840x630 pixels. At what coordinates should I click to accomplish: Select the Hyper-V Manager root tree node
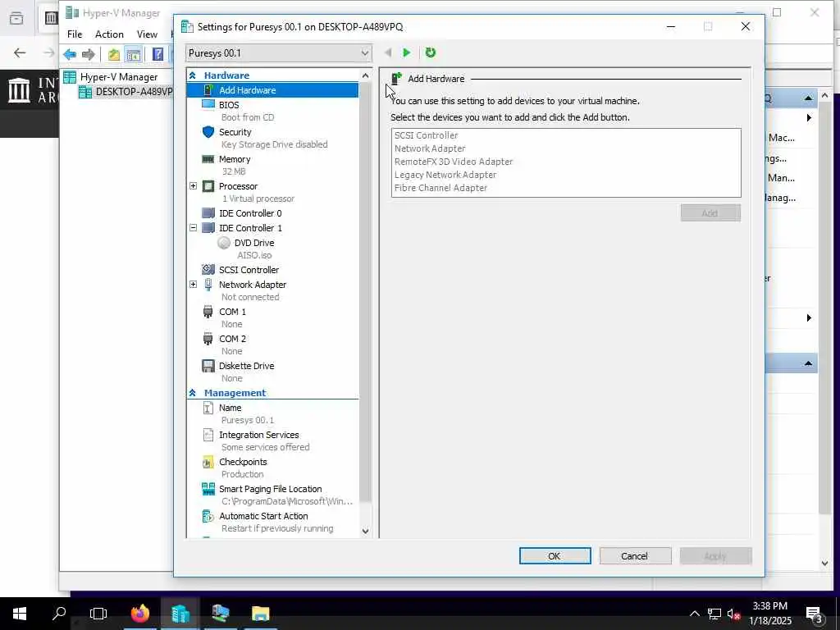(x=118, y=76)
